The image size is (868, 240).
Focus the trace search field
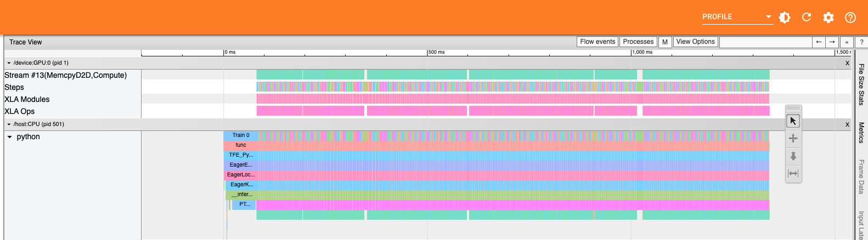tap(765, 42)
